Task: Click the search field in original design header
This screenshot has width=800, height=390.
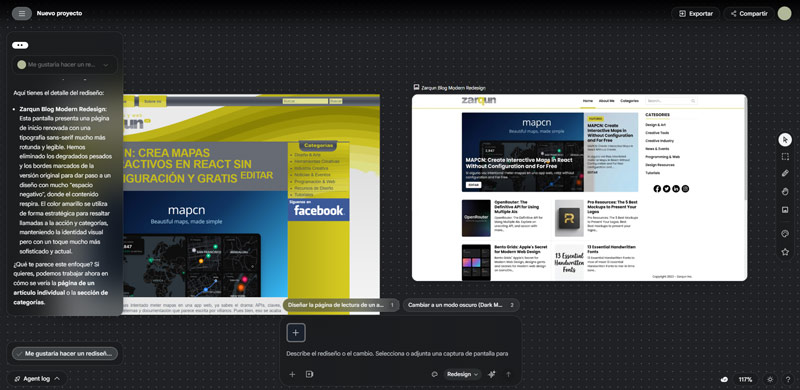Action: tap(305, 101)
